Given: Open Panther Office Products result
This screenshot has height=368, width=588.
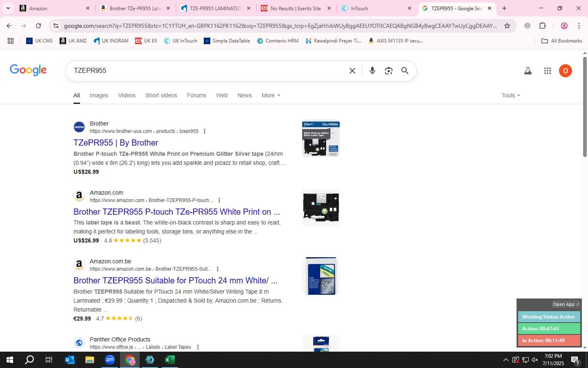Looking at the screenshot, I should [120, 339].
